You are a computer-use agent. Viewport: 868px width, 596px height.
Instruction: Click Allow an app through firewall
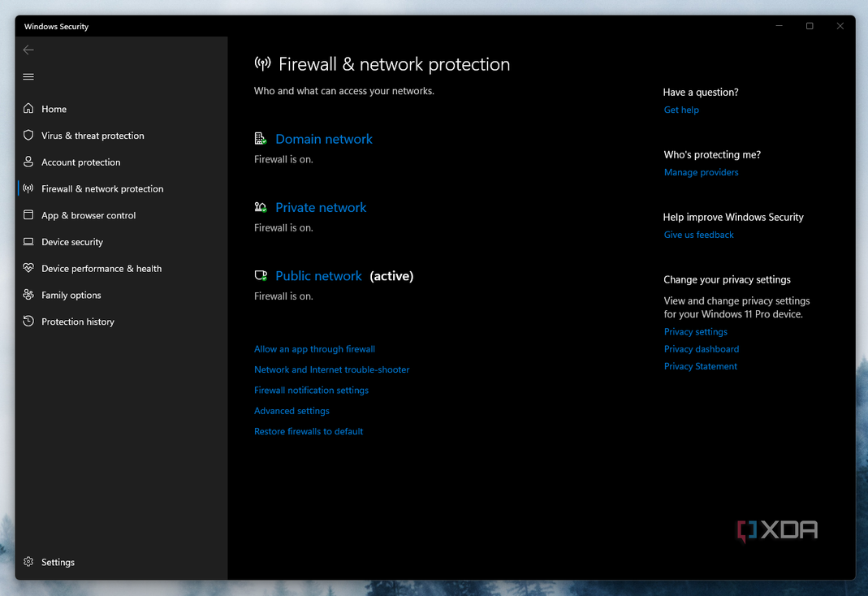[314, 349]
